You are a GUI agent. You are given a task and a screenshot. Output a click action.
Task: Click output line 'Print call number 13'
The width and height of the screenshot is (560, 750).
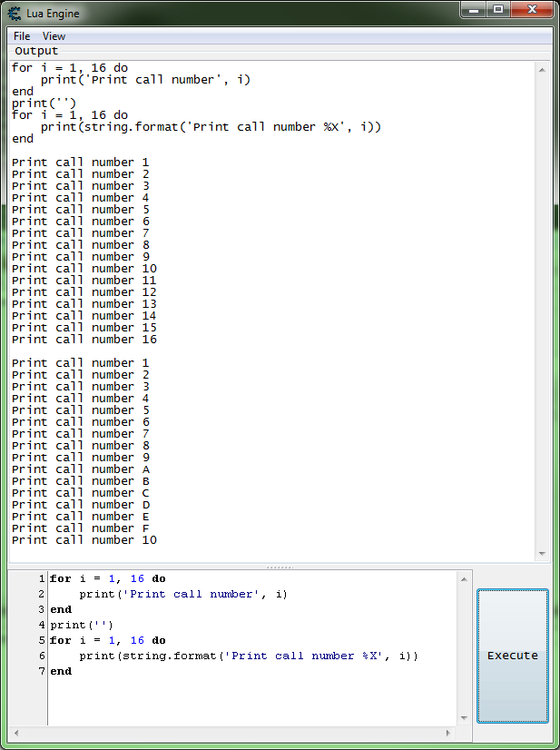84,304
